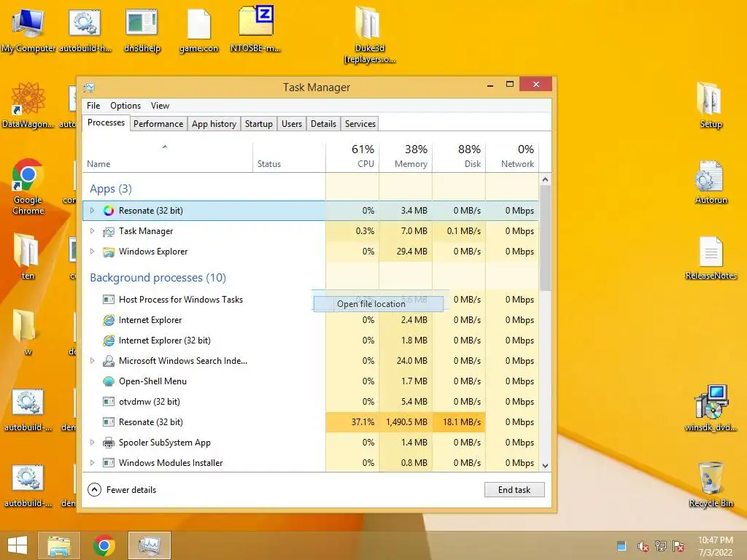Collapse view with Fewer details
747x560 pixels.
(x=122, y=490)
